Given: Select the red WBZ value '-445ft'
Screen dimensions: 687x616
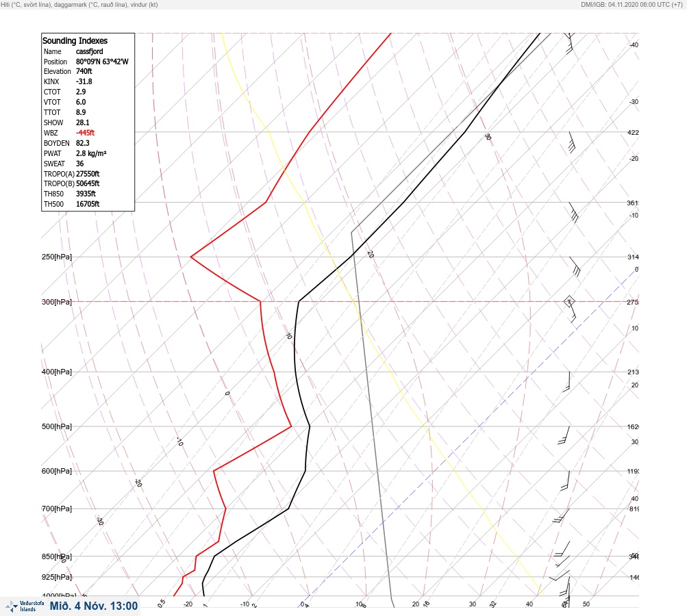Looking at the screenshot, I should pyautogui.click(x=86, y=133).
